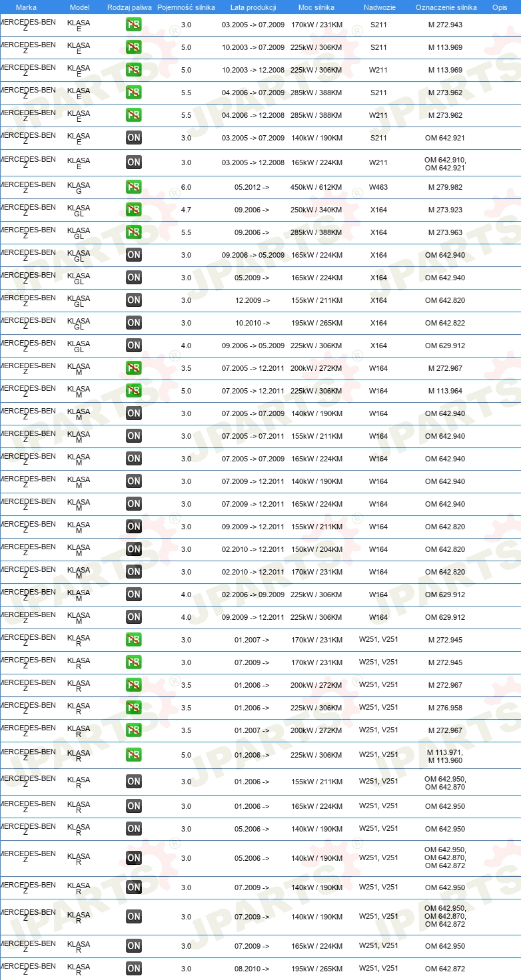Select the engine code M 273.963
The image size is (521, 980).
pos(446,232)
